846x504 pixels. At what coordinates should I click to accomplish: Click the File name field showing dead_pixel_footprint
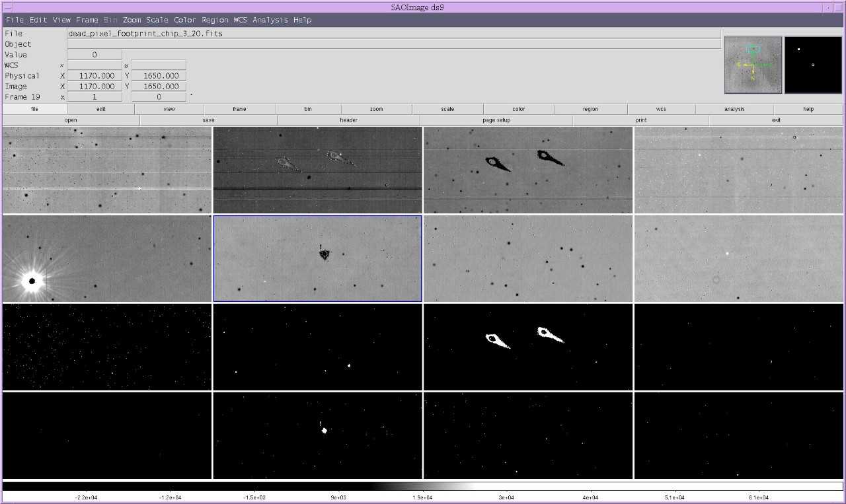click(x=393, y=33)
